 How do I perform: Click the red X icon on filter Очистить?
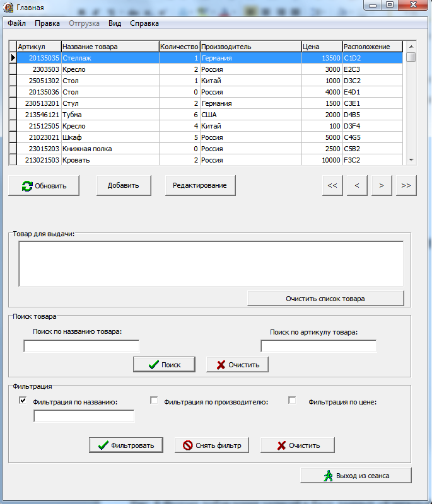281,445
